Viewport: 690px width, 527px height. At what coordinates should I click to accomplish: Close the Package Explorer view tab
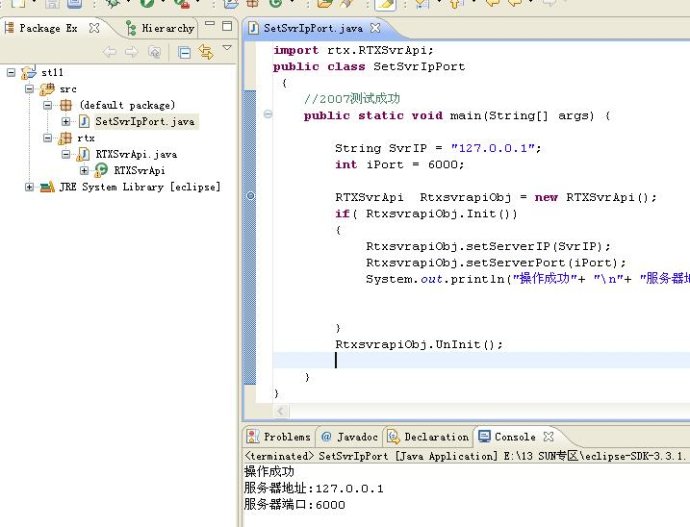(94, 28)
